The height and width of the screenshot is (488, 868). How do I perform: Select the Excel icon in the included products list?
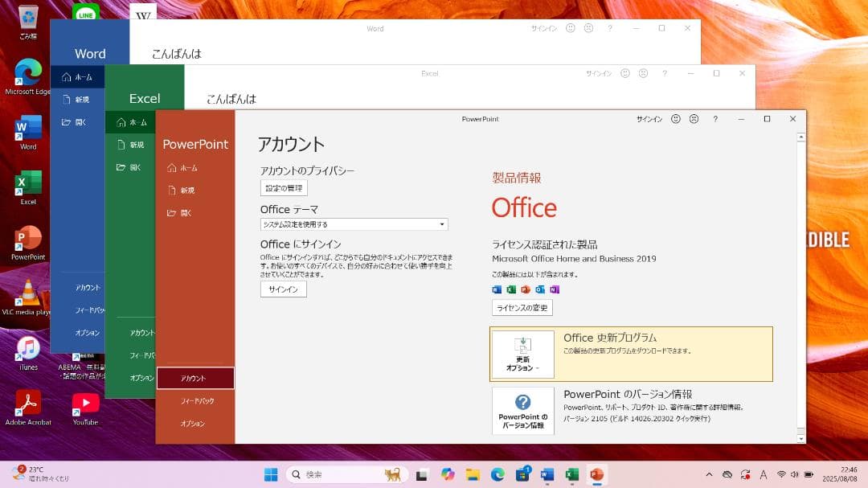tap(512, 289)
